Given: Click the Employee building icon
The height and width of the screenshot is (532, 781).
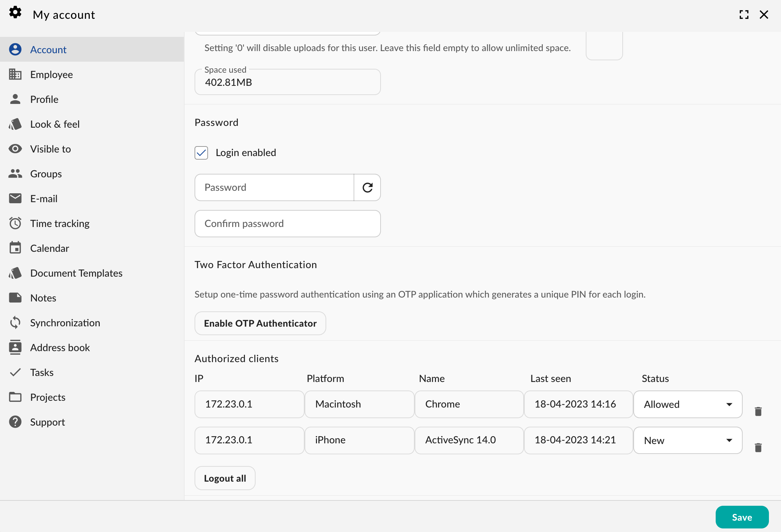Looking at the screenshot, I should pos(15,74).
